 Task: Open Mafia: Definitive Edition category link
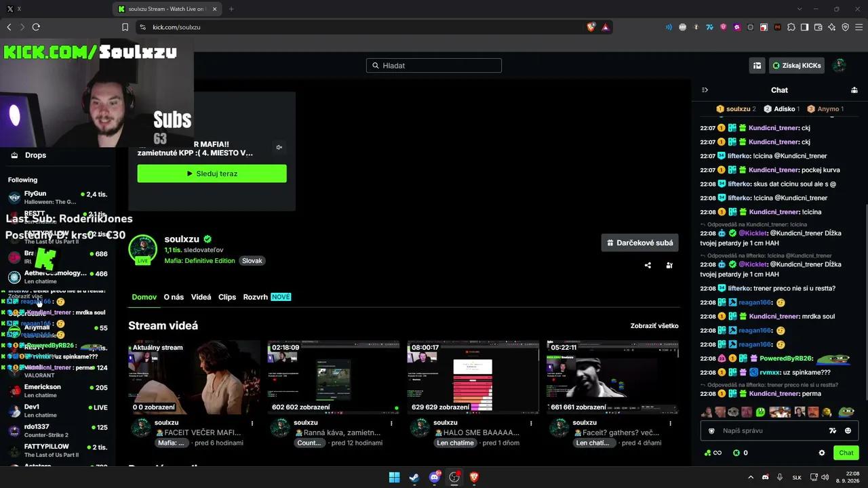pyautogui.click(x=199, y=261)
